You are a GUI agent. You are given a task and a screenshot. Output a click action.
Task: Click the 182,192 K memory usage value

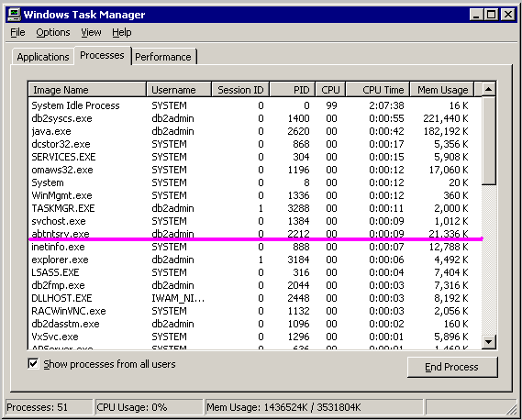[x=446, y=131]
